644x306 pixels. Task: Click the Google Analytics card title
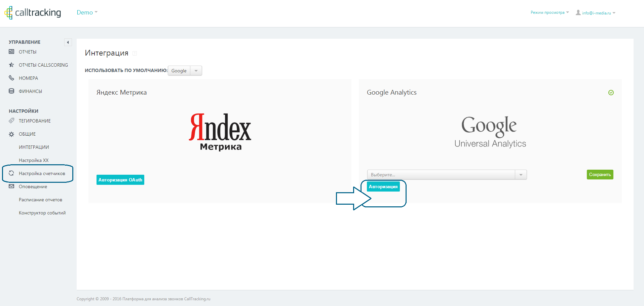[392, 92]
